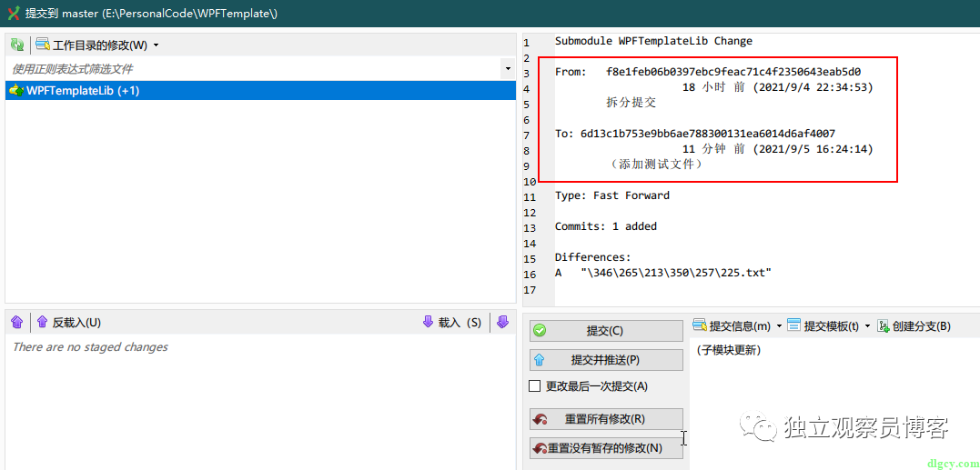Click the create branch icon
This screenshot has width=980, height=470.
884,325
